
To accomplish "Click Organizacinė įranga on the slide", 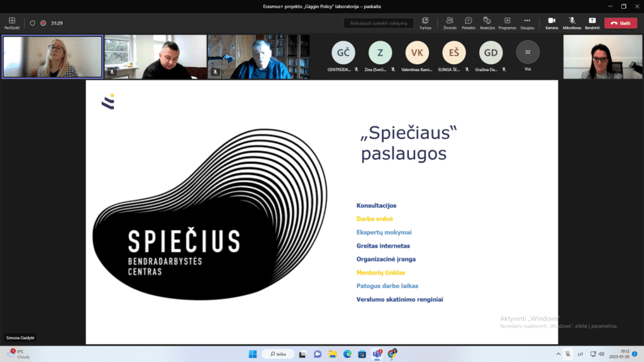I will pos(386,259).
